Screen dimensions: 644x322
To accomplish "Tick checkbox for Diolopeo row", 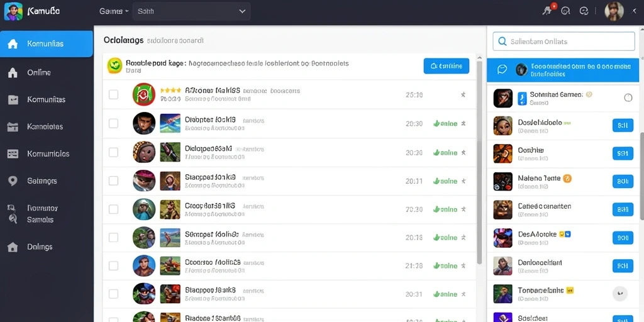I will (x=113, y=152).
